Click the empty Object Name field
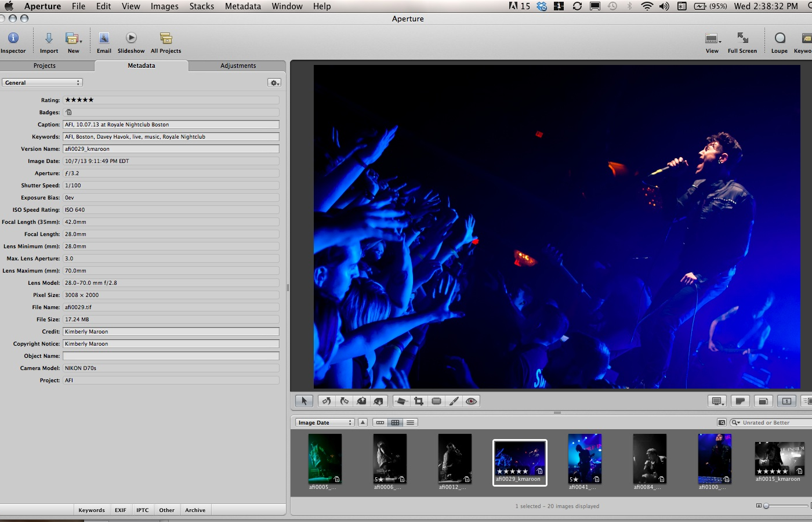Screen dimensions: 812x522 click(x=171, y=356)
